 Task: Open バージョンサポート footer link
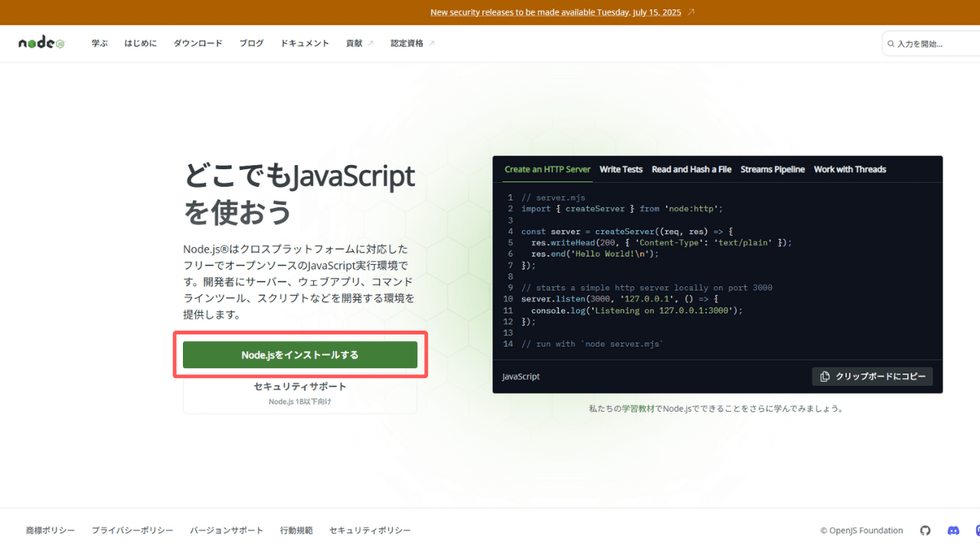coord(227,530)
